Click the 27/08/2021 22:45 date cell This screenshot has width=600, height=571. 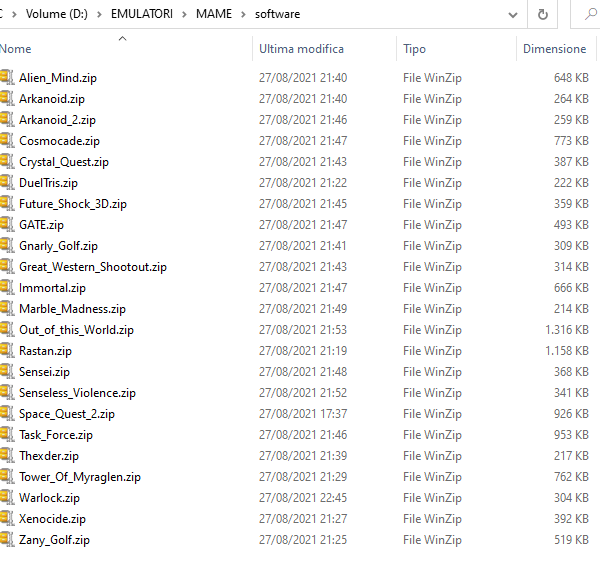(303, 498)
